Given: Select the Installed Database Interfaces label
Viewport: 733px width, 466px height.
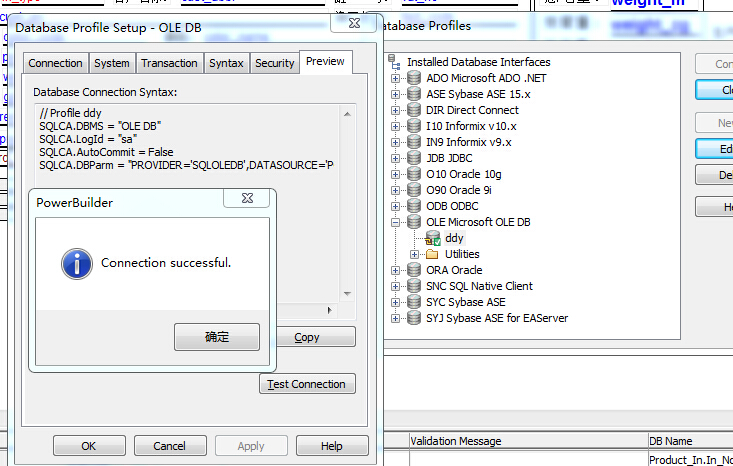Looking at the screenshot, I should (x=479, y=62).
